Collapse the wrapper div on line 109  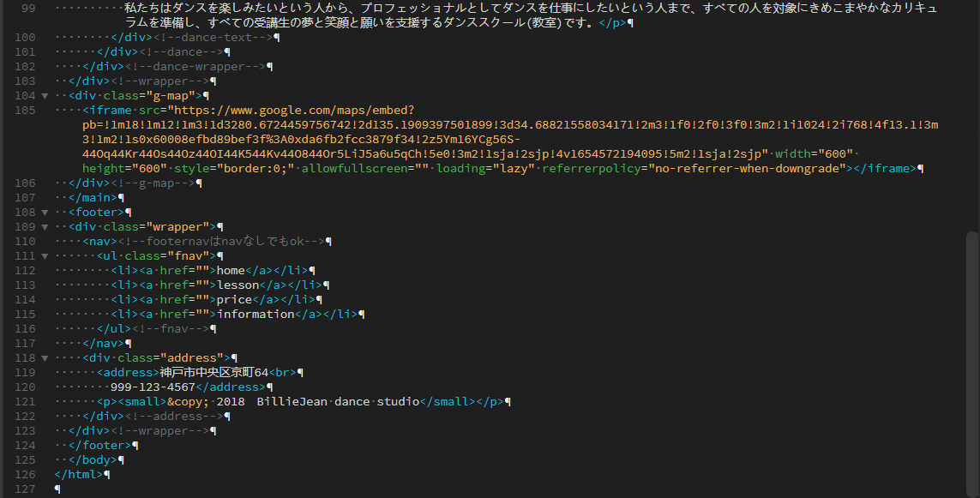point(45,226)
